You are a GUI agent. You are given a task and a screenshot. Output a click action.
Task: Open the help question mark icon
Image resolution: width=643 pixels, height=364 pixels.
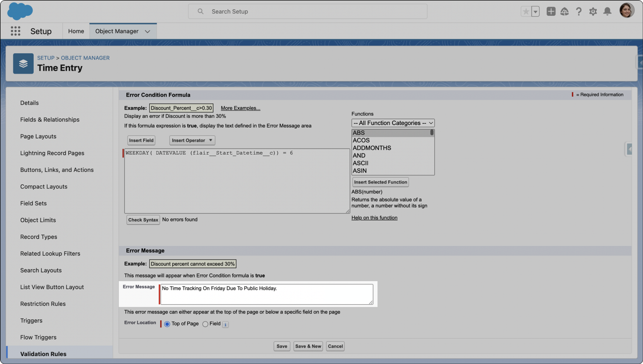[x=579, y=12]
